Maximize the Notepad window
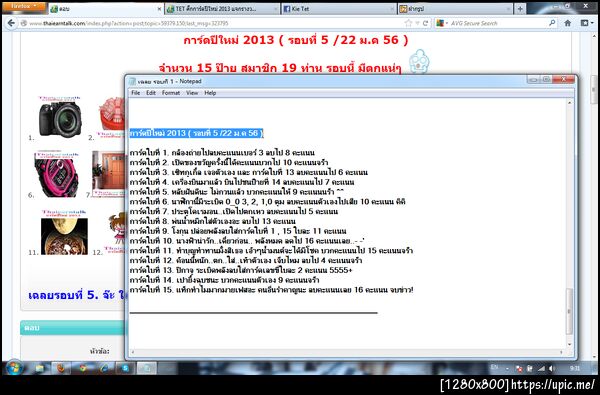This screenshot has width=600, height=395. point(546,79)
